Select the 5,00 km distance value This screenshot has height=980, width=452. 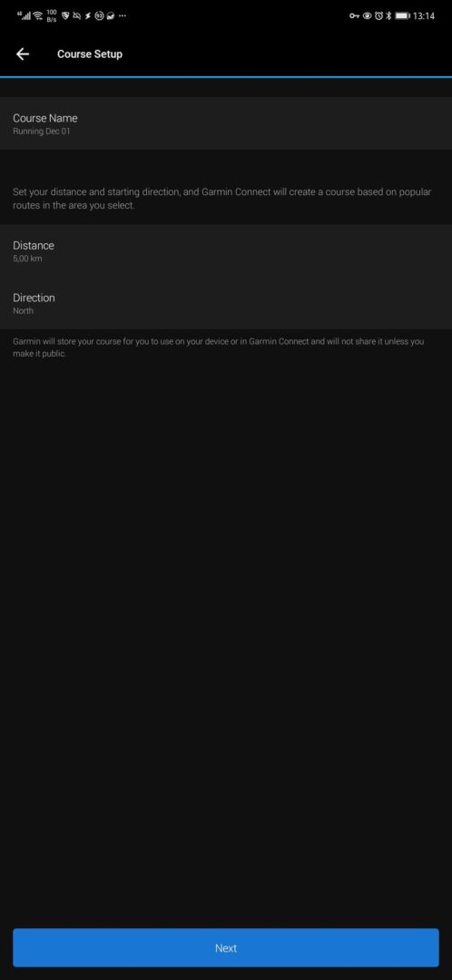tap(27, 258)
